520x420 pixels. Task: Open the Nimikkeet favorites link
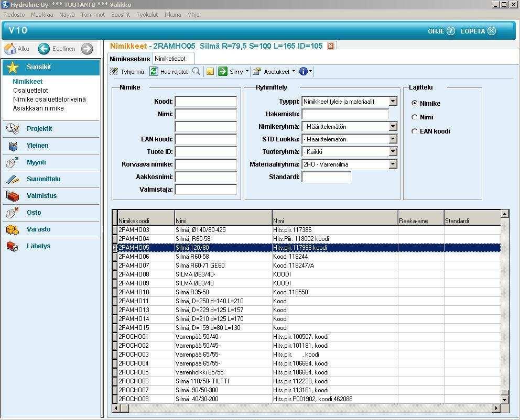click(28, 82)
